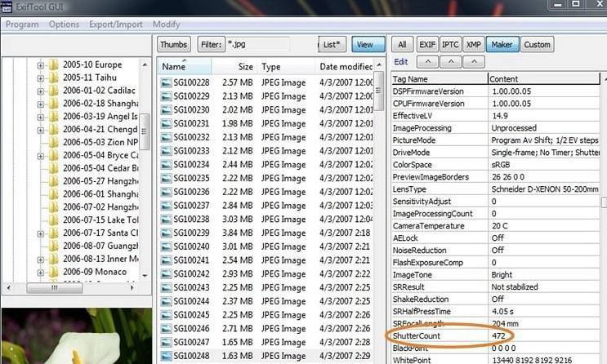The height and width of the screenshot is (364, 607).
Task: Show Custom metadata tags
Action: (x=538, y=45)
